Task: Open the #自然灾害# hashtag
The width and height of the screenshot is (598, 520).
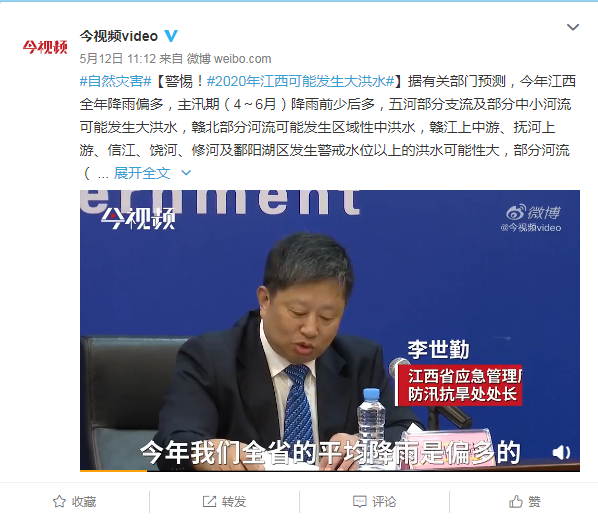Action: point(116,81)
